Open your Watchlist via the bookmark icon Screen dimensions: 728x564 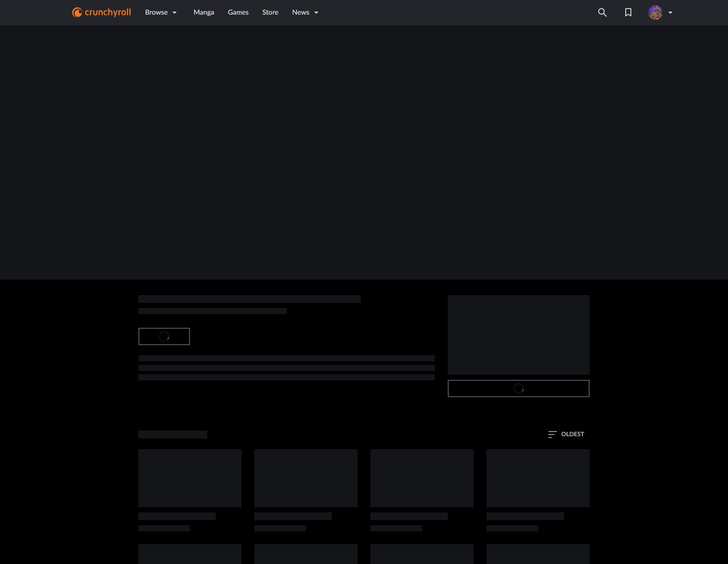click(627, 12)
